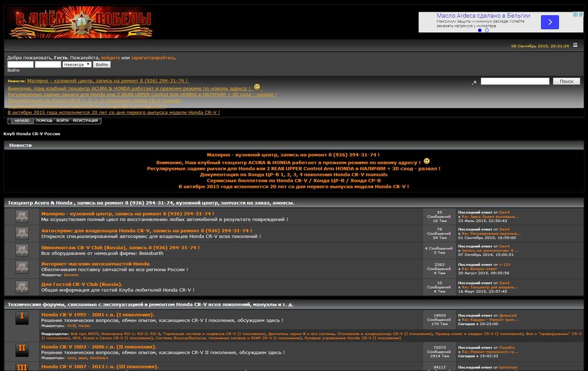Open user profile 'v-131' in last reply
588x371 pixels.
pyautogui.click(x=505, y=265)
